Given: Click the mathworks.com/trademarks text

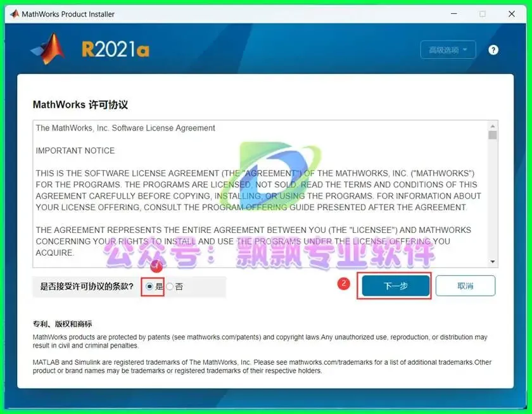Looking at the screenshot, I should (x=331, y=362).
